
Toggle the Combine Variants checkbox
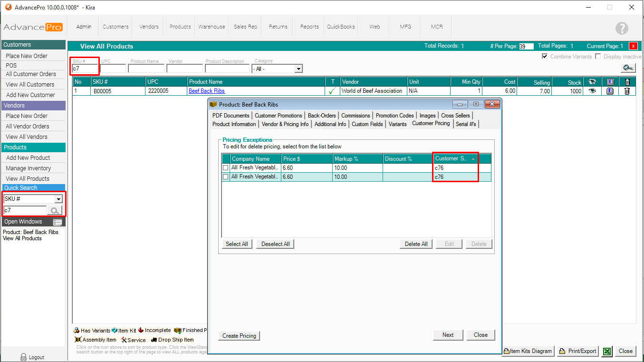(545, 57)
